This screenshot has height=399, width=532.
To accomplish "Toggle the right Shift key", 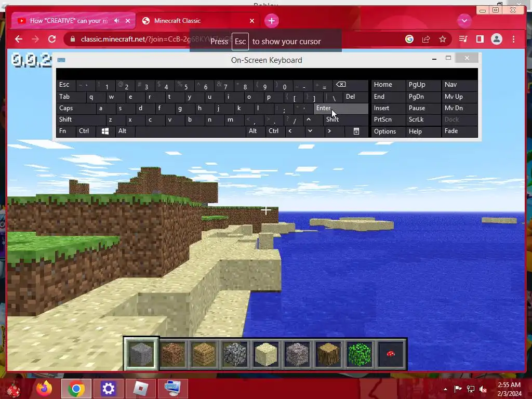I will point(345,119).
